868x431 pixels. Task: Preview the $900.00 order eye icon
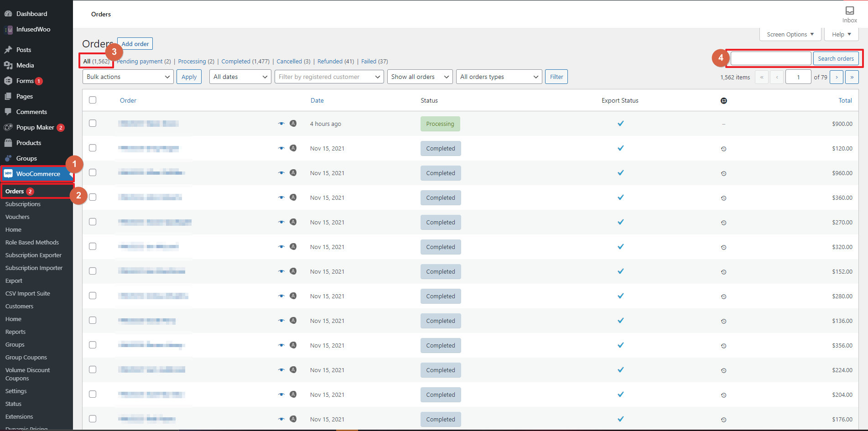pyautogui.click(x=281, y=124)
